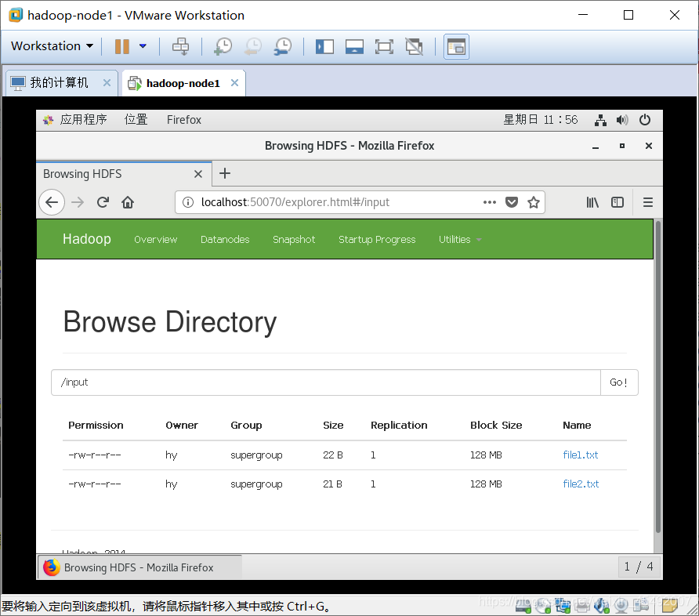Open the 位置 menu
Screen dimensions: 699x616
click(x=136, y=119)
